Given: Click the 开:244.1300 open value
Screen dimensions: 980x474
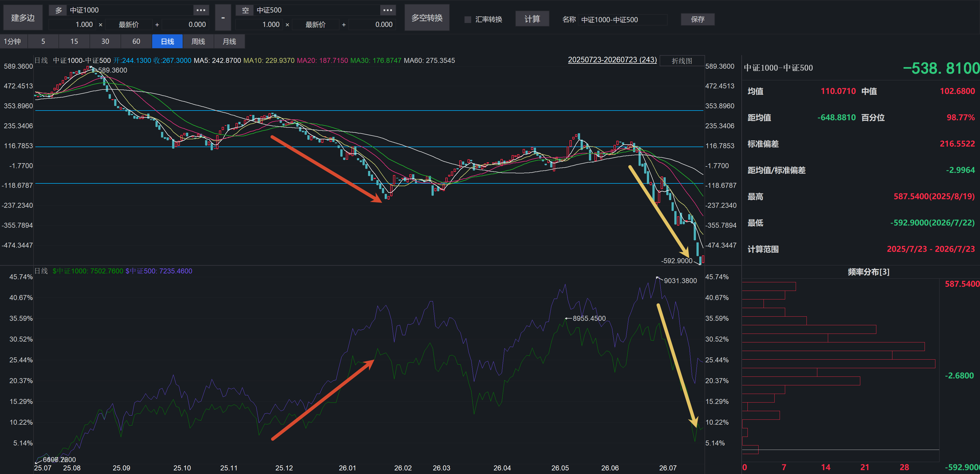Looking at the screenshot, I should coord(132,60).
